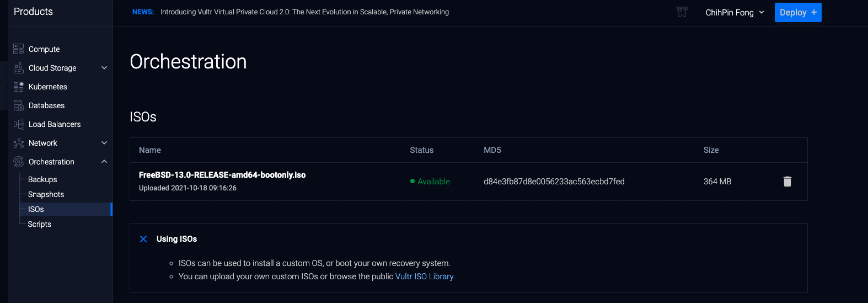Open the icon left of ChihPin Fong
This screenshot has height=303, width=868.
point(682,12)
